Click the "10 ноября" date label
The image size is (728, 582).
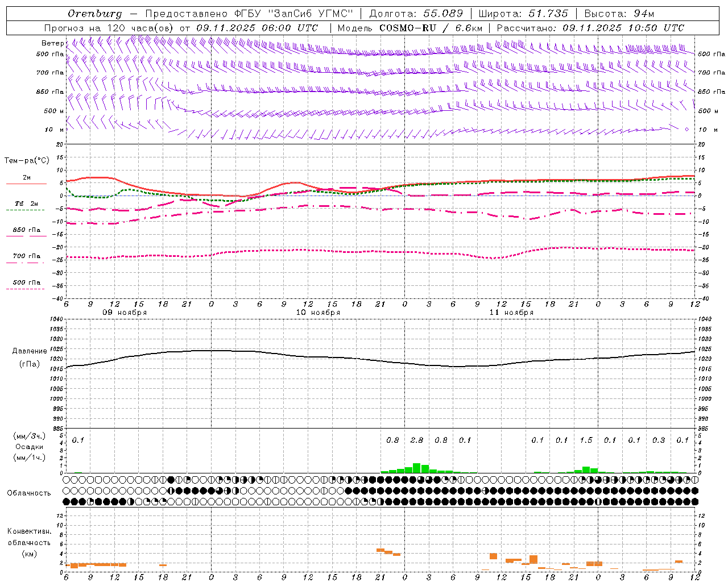(318, 313)
